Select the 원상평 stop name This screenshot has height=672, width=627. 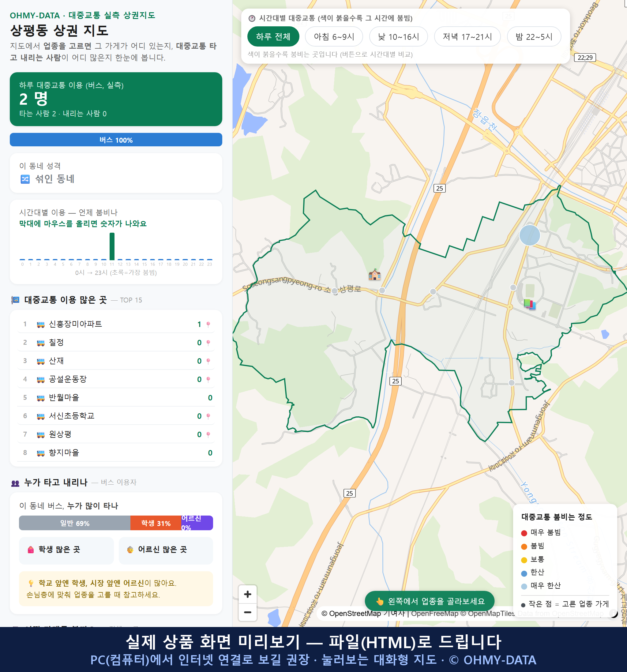60,435
